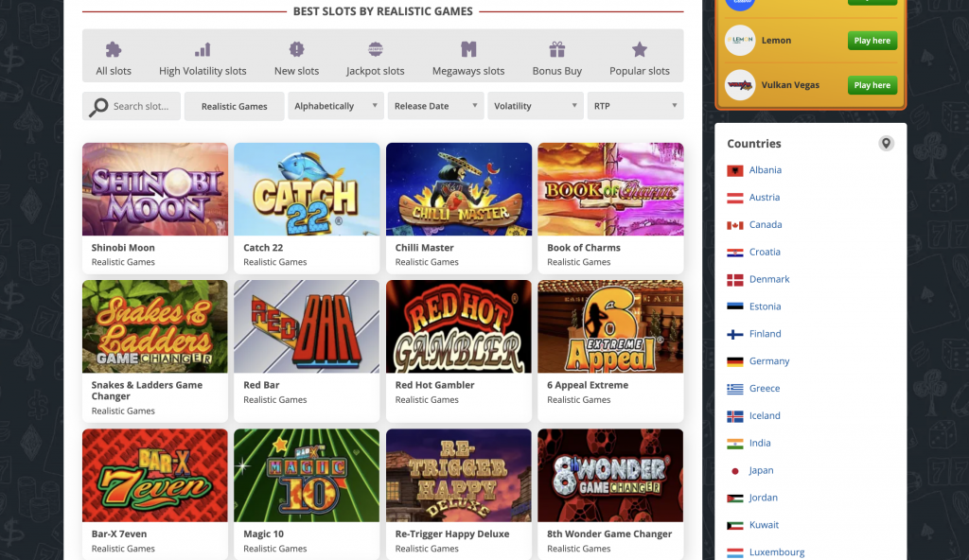Choose the New slots badge icon
969x560 pixels.
[x=296, y=49]
